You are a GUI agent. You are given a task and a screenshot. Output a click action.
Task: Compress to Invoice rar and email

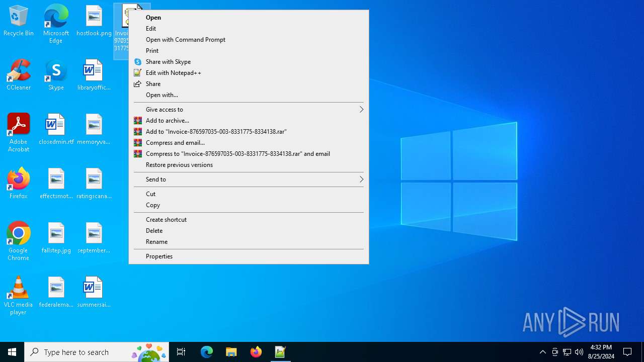click(x=249, y=154)
